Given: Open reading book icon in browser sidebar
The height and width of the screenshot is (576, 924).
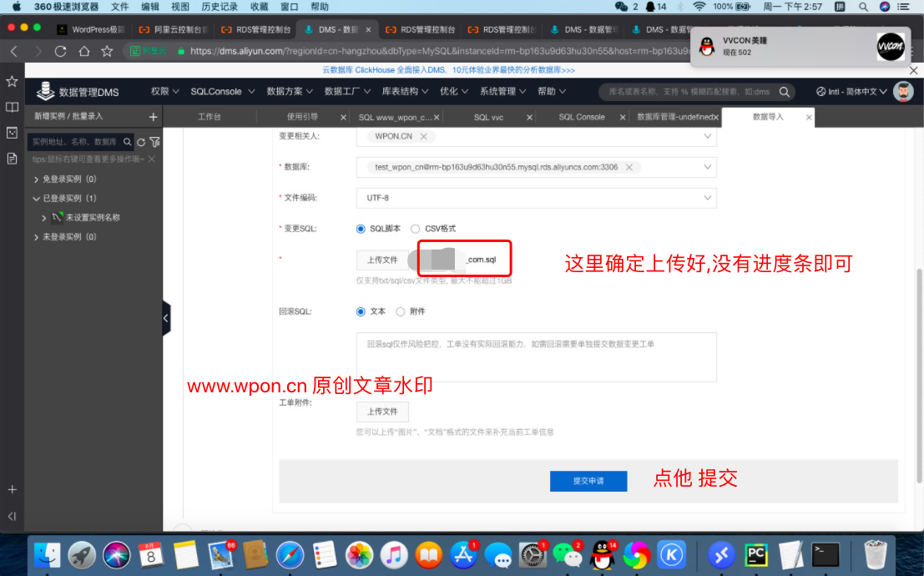Looking at the screenshot, I should coord(12,108).
